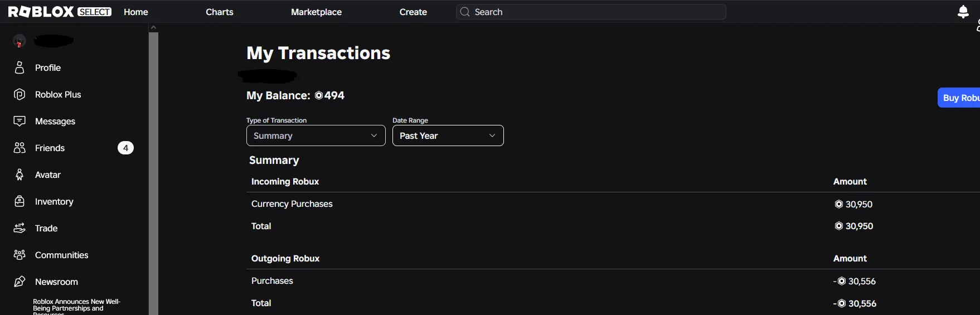Click the Summary section heading
Viewport: 980px width, 315px height.
point(274,161)
